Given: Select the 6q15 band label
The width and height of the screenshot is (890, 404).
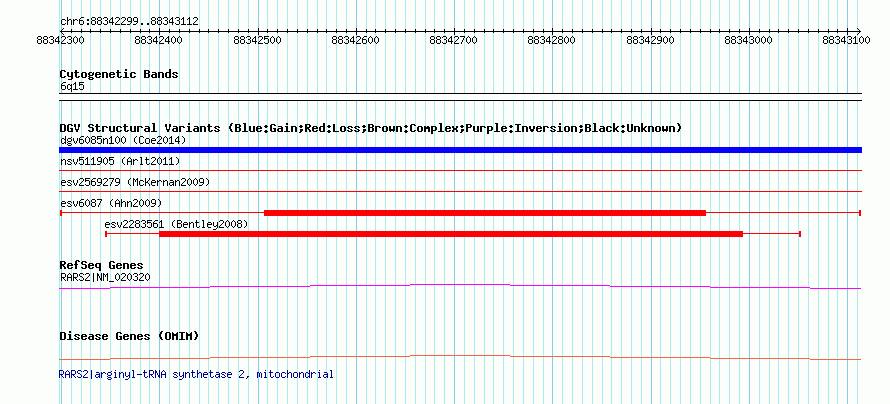Looking at the screenshot, I should [x=72, y=86].
